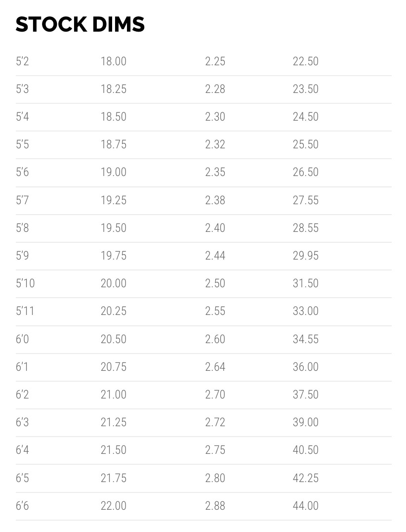Image resolution: width=406 pixels, height=532 pixels.
Task: Select the 5'10 length label
Action: click(25, 283)
